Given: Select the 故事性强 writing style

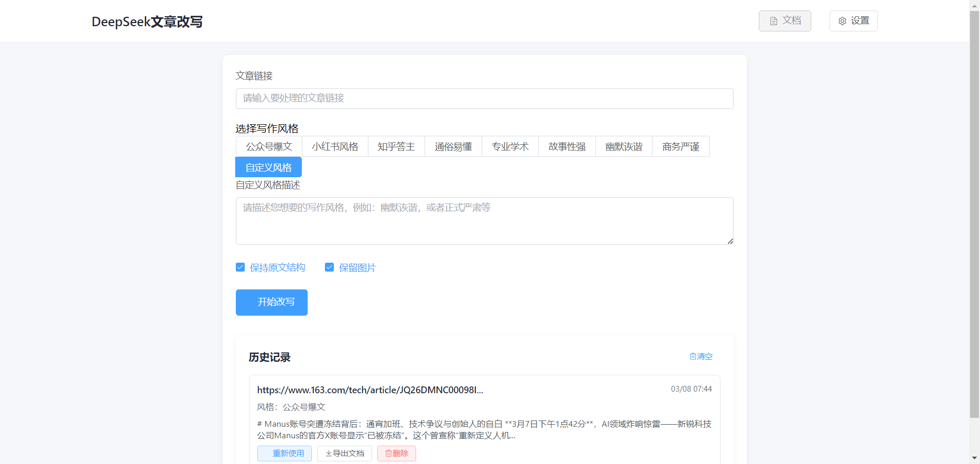Looking at the screenshot, I should [x=567, y=146].
